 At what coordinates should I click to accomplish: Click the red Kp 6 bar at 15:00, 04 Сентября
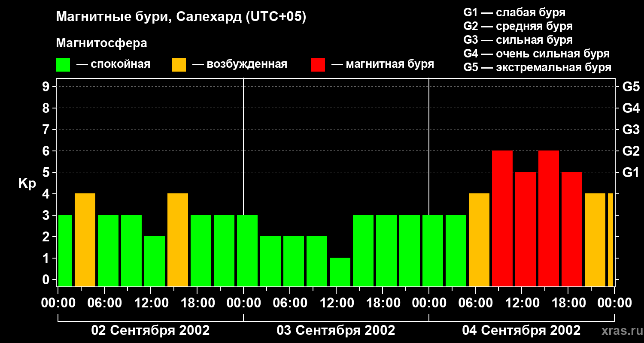coord(549,219)
